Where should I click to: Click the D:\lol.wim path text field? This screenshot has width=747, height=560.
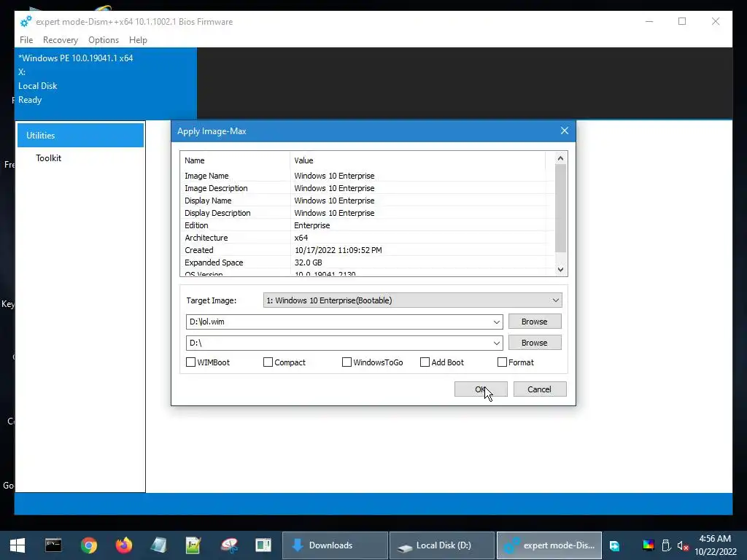pyautogui.click(x=338, y=322)
